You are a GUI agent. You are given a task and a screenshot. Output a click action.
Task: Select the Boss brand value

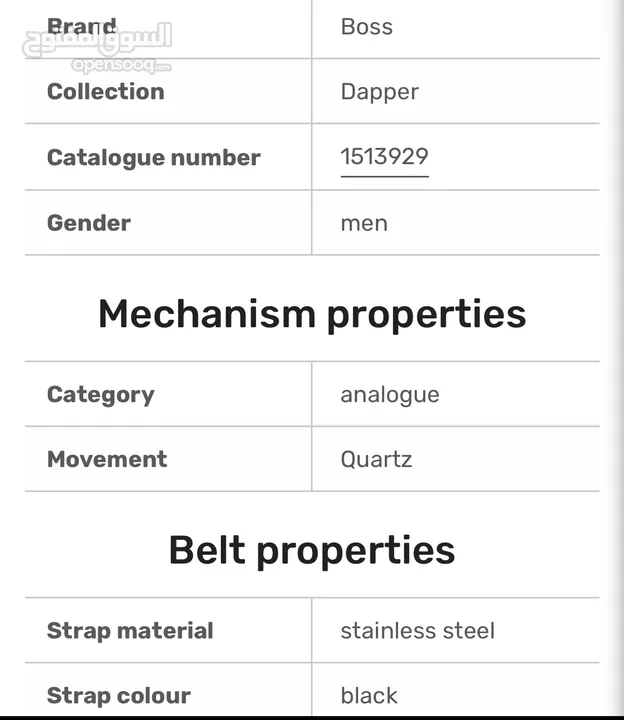pos(366,27)
